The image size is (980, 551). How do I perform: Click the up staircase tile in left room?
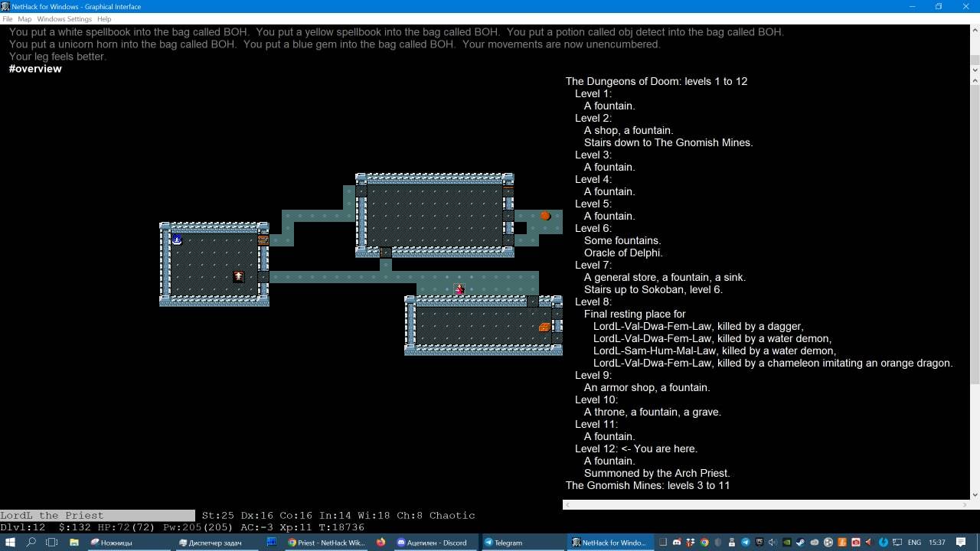click(x=238, y=276)
